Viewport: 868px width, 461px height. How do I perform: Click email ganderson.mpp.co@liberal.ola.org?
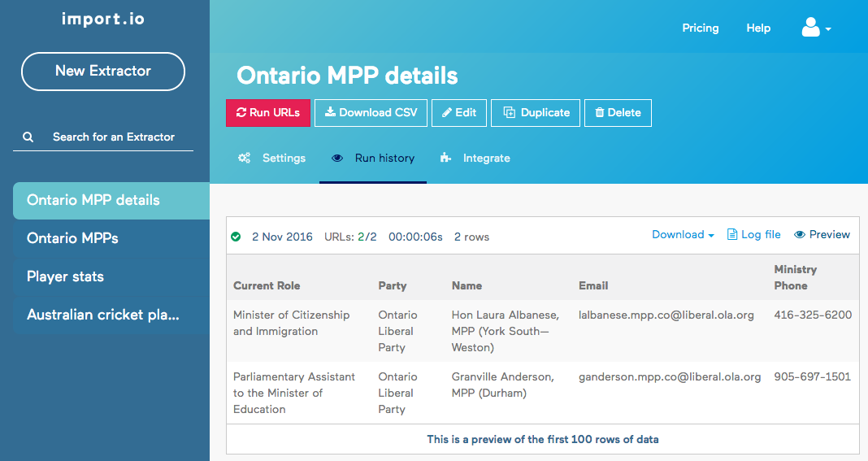(670, 376)
